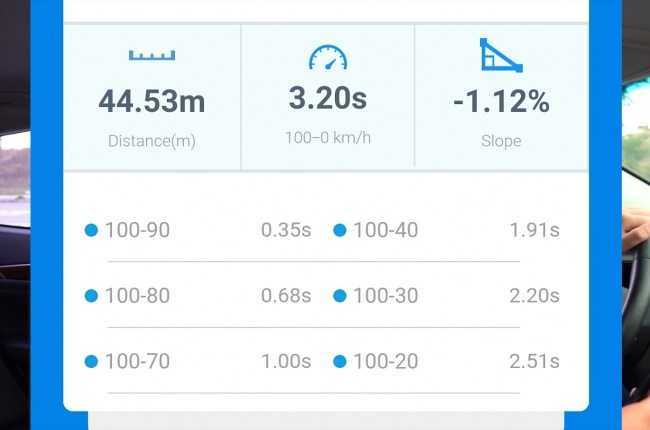Click the Distance(m) label

(x=152, y=141)
